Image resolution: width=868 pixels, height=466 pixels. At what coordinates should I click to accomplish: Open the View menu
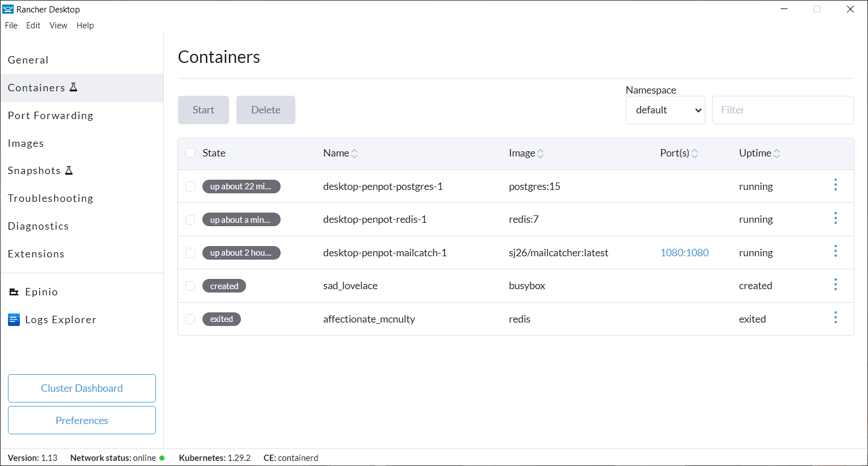click(x=58, y=26)
